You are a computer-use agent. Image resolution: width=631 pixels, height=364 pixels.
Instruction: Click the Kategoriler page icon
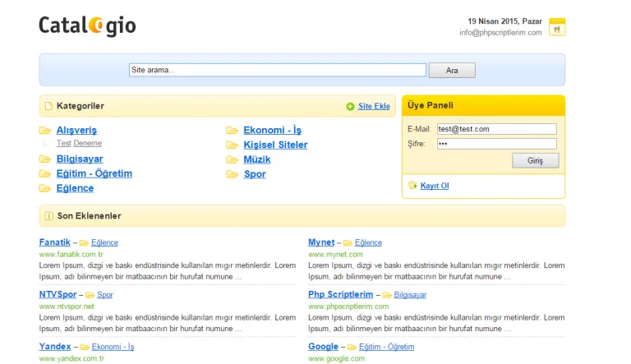(x=48, y=106)
